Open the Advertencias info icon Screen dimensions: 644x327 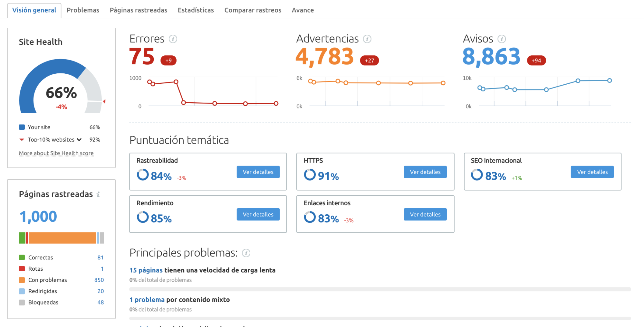click(x=367, y=39)
